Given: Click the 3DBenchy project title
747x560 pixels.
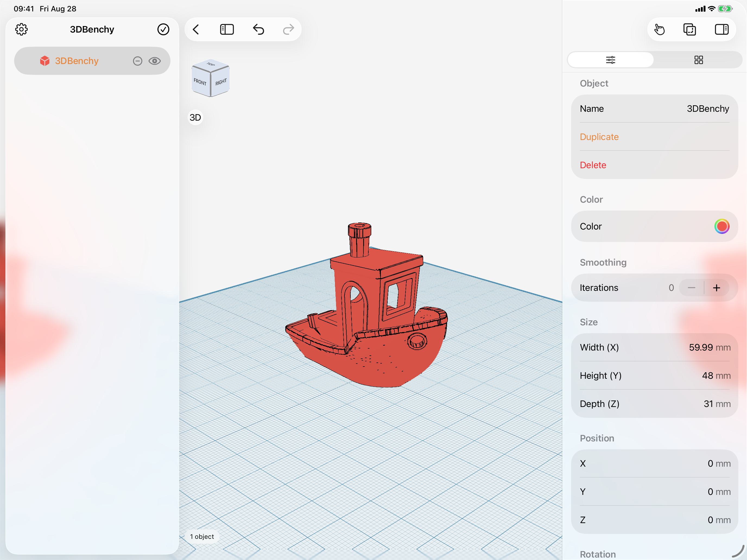Looking at the screenshot, I should (92, 29).
